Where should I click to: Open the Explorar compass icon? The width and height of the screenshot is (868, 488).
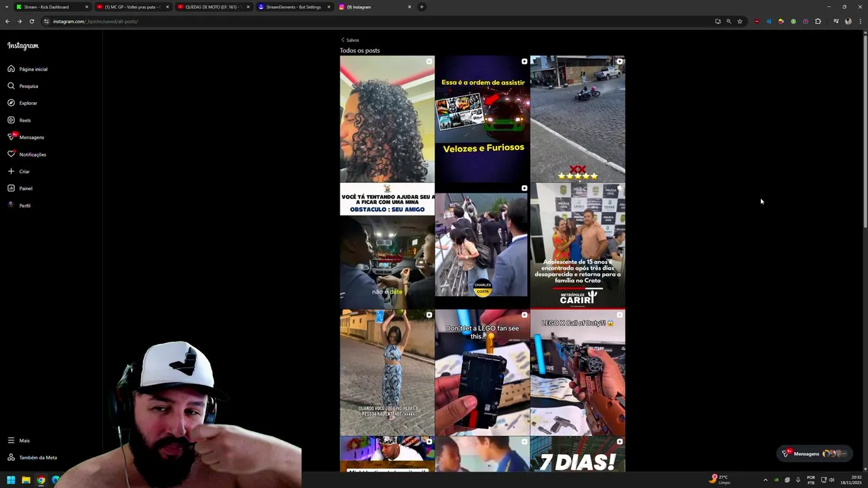click(x=11, y=103)
